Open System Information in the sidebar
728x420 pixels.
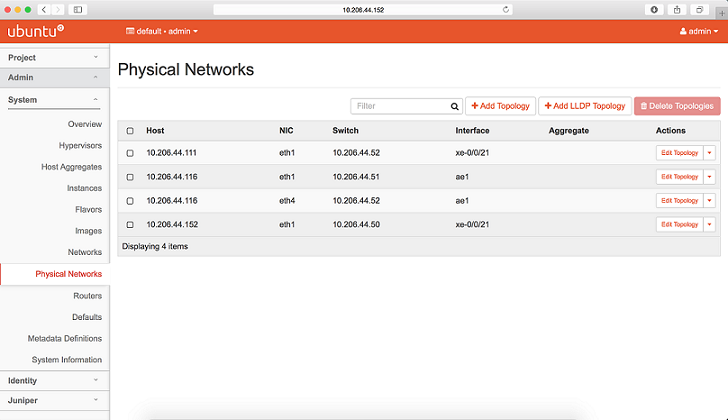(67, 360)
